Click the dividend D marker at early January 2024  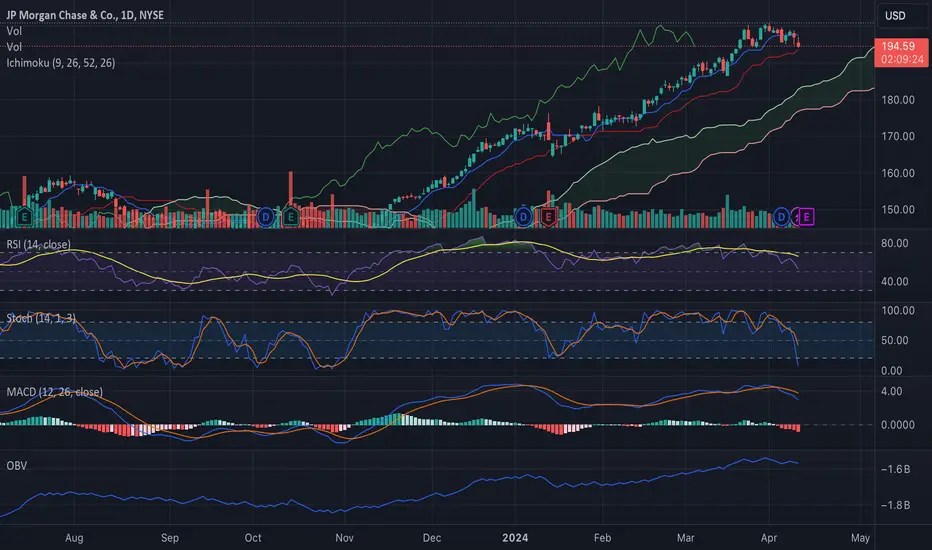pos(523,216)
